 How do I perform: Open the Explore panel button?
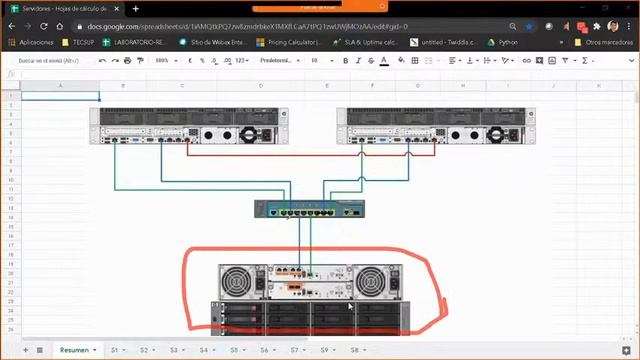coord(626,350)
